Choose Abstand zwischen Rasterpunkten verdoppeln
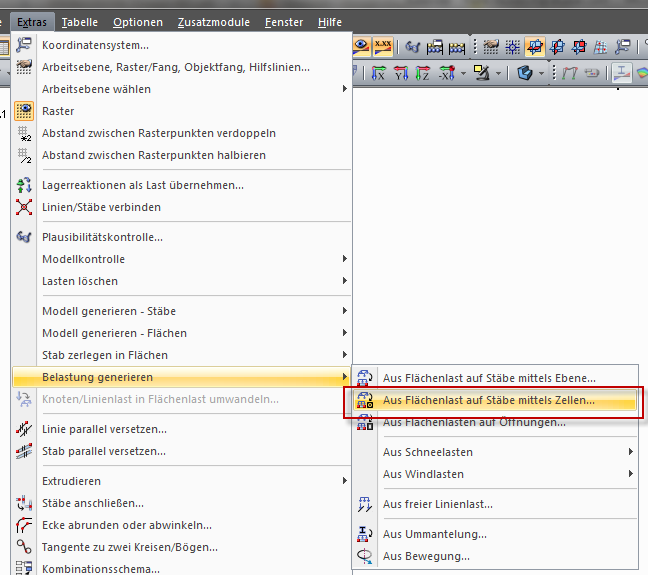The image size is (648, 575). 182,133
